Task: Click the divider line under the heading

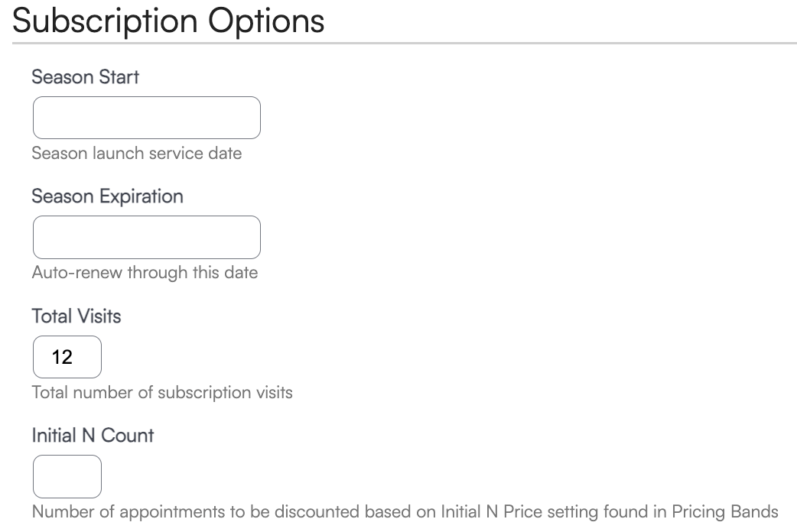Action: click(x=404, y=44)
